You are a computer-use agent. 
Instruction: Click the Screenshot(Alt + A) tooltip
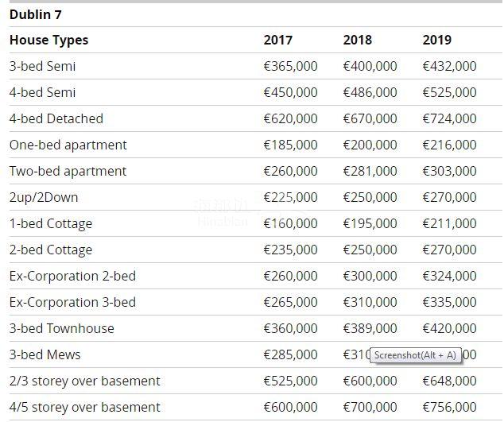tap(416, 355)
